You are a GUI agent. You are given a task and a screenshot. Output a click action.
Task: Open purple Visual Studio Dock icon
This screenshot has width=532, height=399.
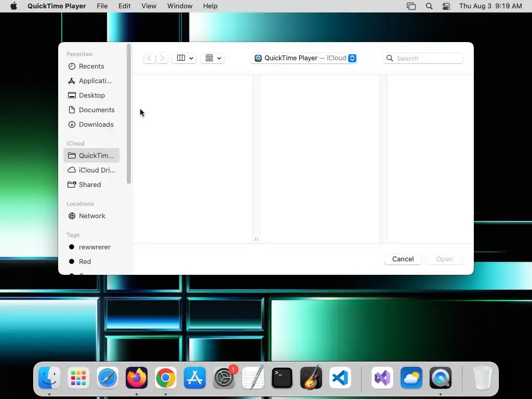click(382, 378)
